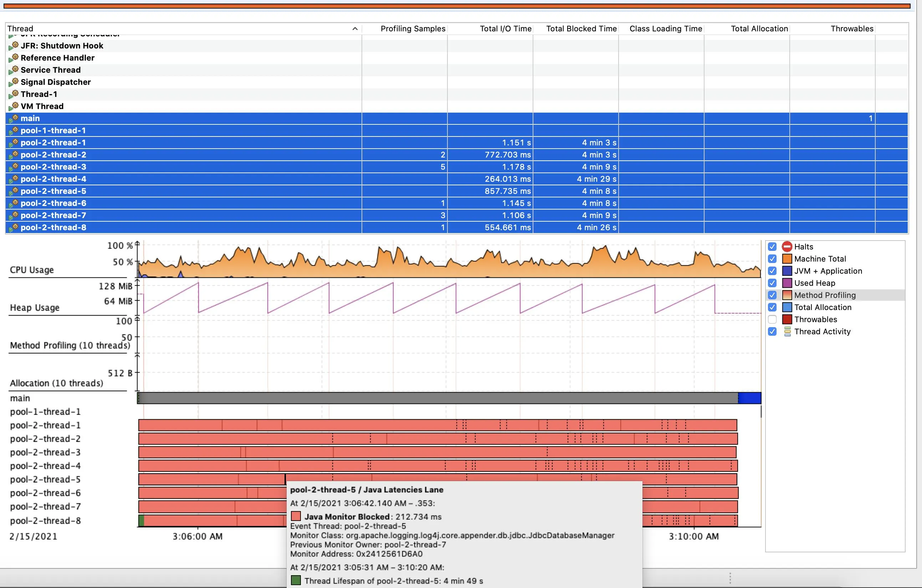922x588 pixels.
Task: Sort by Profiling Samples column header
Action: coord(413,29)
